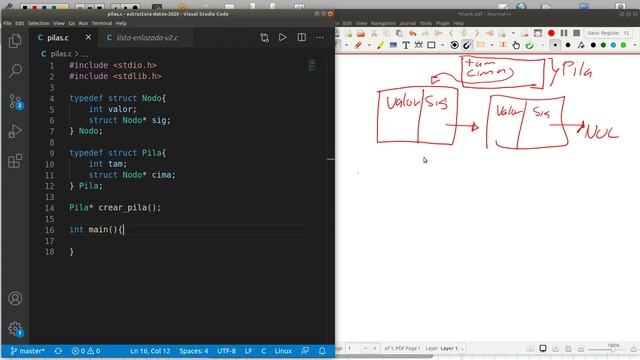Stop audio recording in Xournal++
640x360 pixels.
pos(576,33)
